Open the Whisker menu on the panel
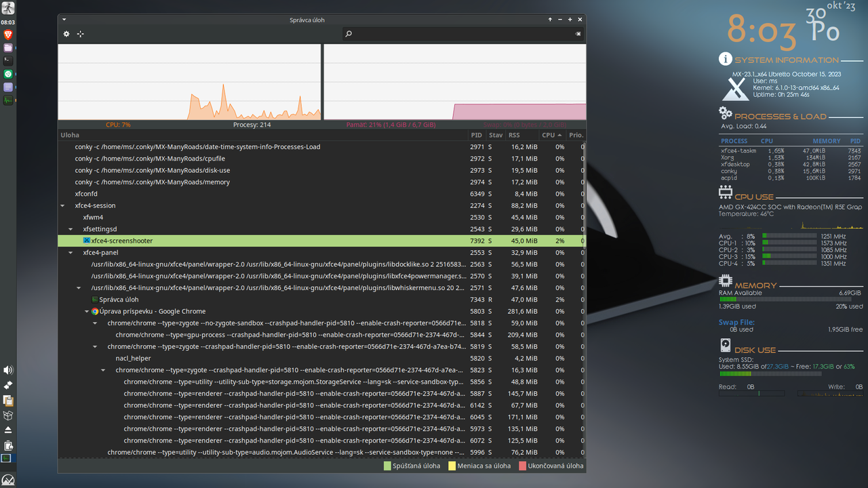The width and height of the screenshot is (868, 488). click(8, 7)
